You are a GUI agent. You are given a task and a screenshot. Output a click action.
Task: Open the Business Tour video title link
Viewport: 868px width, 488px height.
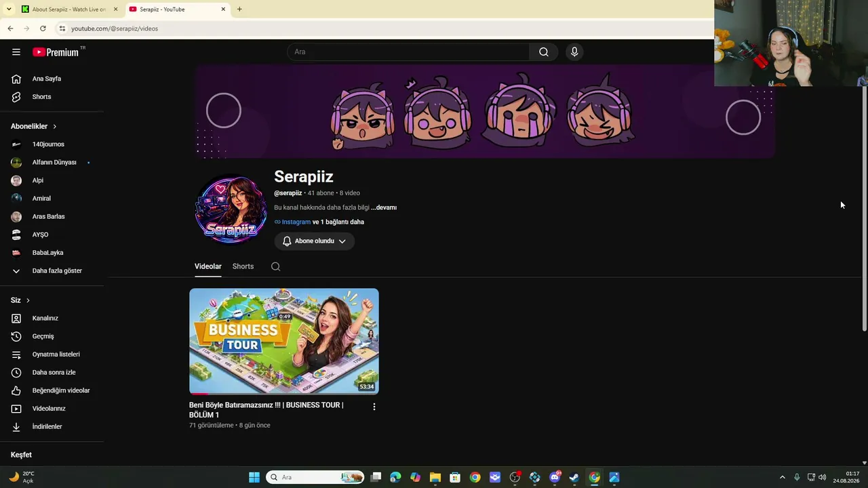[267, 410]
